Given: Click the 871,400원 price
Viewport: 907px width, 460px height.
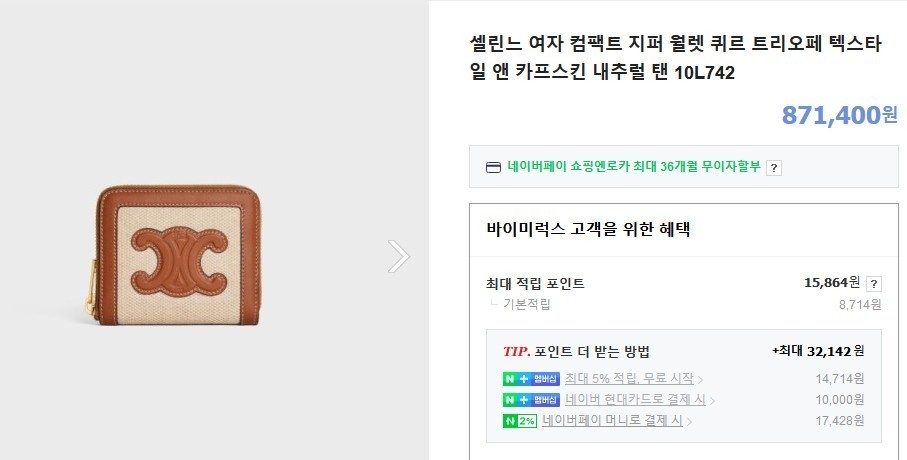Looking at the screenshot, I should (839, 115).
